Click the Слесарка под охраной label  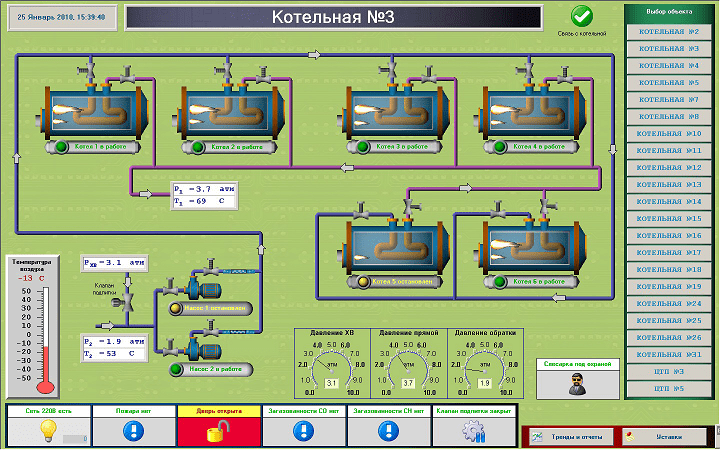pyautogui.click(x=577, y=364)
